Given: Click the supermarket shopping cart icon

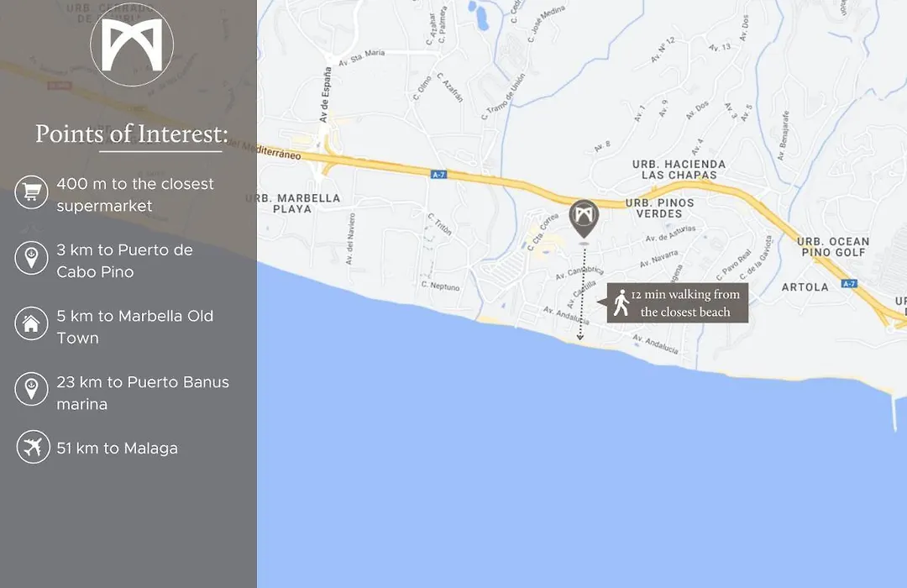Looking at the screenshot, I should pos(31,192).
